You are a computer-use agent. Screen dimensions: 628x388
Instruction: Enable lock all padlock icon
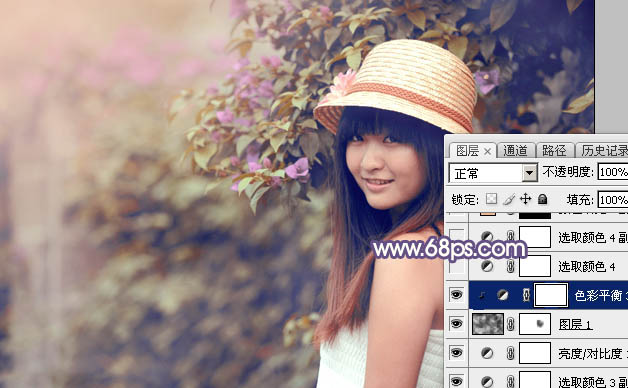click(x=542, y=199)
